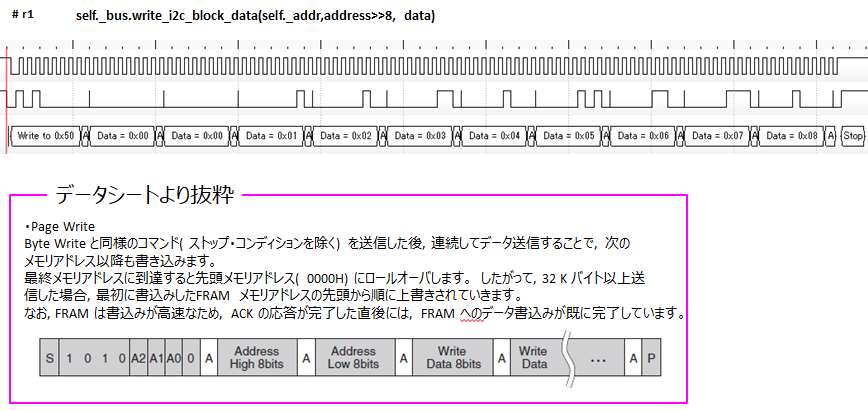Click the "Stop" condition marker
Viewport: 868px width, 411px height.
852,136
